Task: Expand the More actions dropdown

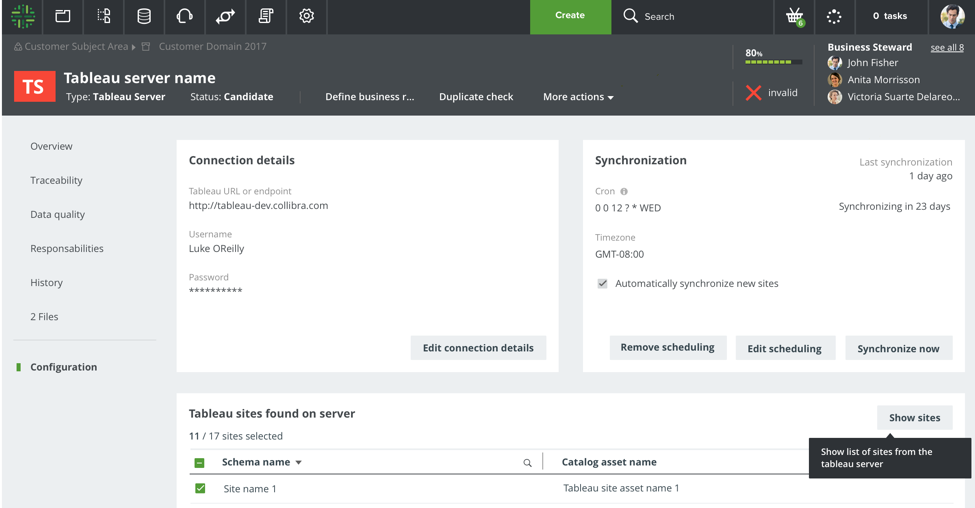Action: click(578, 97)
